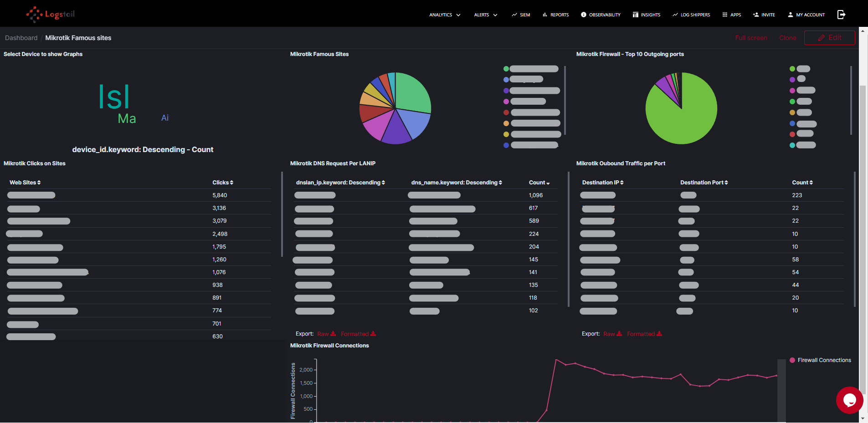This screenshot has height=423, width=868.
Task: Click the 617 count value in DNS table
Action: click(533, 208)
